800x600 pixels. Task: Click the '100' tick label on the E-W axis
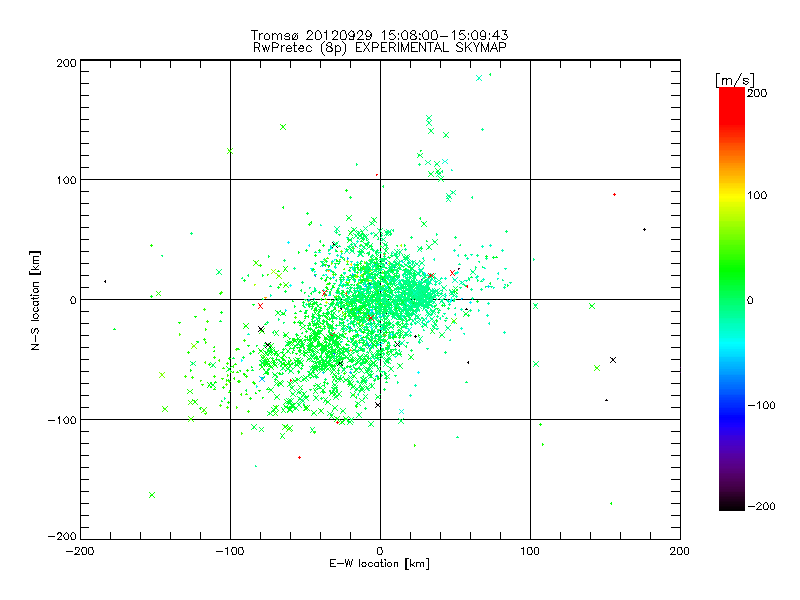point(530,551)
